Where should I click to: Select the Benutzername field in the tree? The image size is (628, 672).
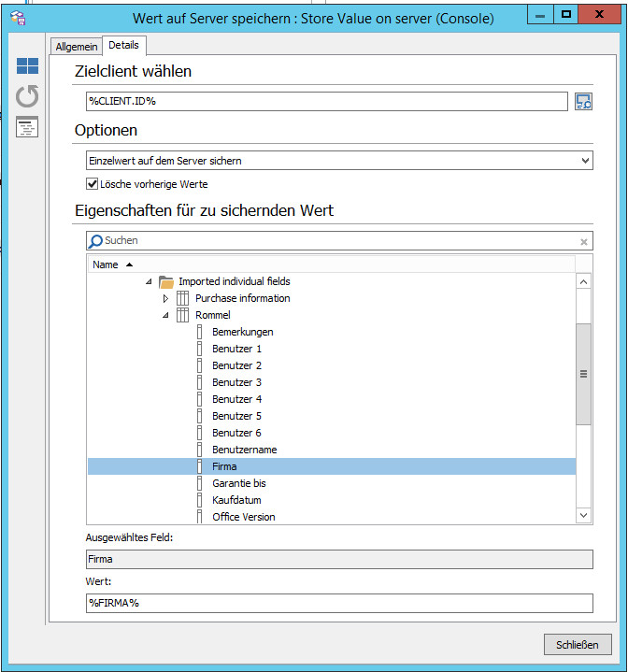click(x=244, y=450)
